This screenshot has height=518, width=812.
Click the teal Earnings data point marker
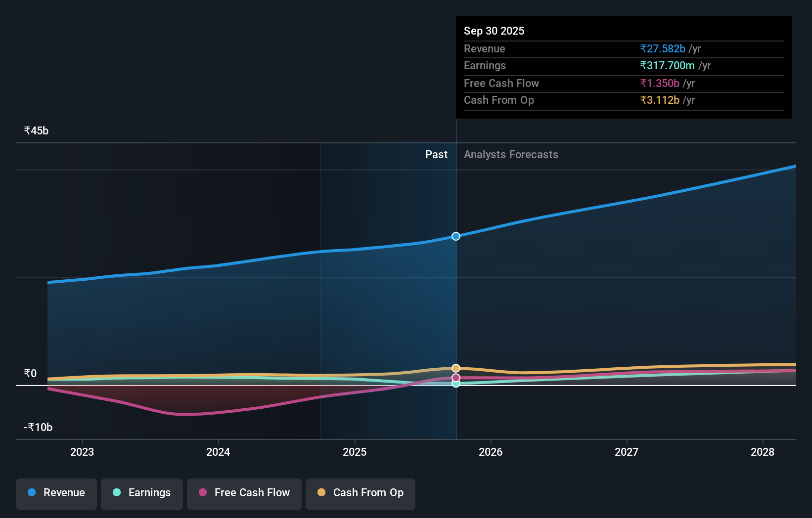[x=455, y=384]
